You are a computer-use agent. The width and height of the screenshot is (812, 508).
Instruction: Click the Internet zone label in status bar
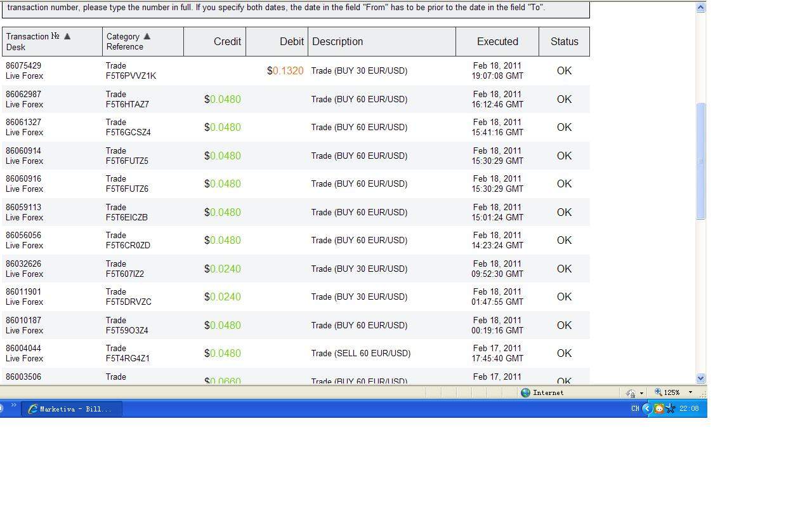pyautogui.click(x=548, y=392)
